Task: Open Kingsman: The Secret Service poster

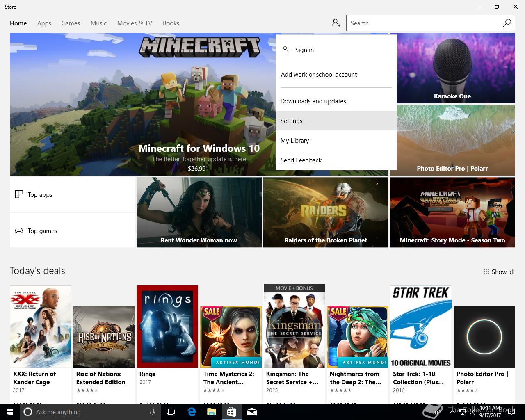Action: pyautogui.click(x=294, y=326)
